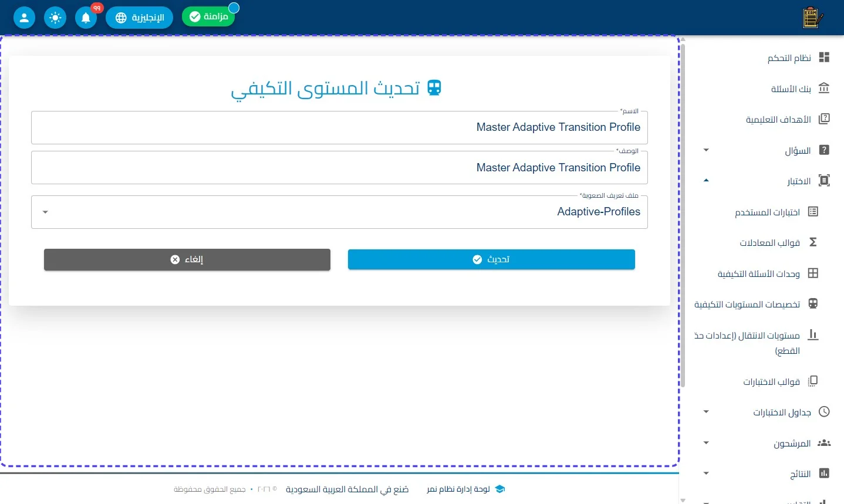Focus the الوصف description input field
Image resolution: width=844 pixels, height=504 pixels.
[x=339, y=168]
